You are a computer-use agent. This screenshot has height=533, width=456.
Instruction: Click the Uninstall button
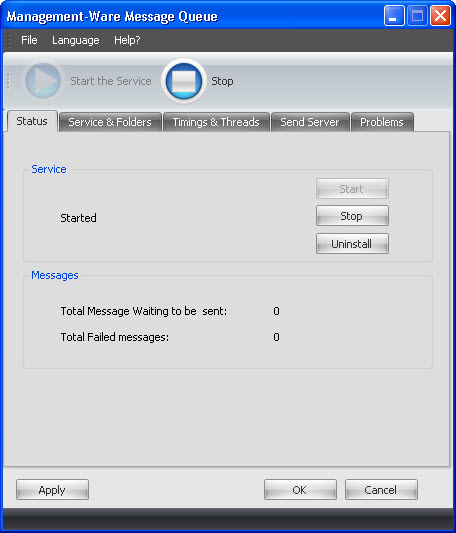352,244
